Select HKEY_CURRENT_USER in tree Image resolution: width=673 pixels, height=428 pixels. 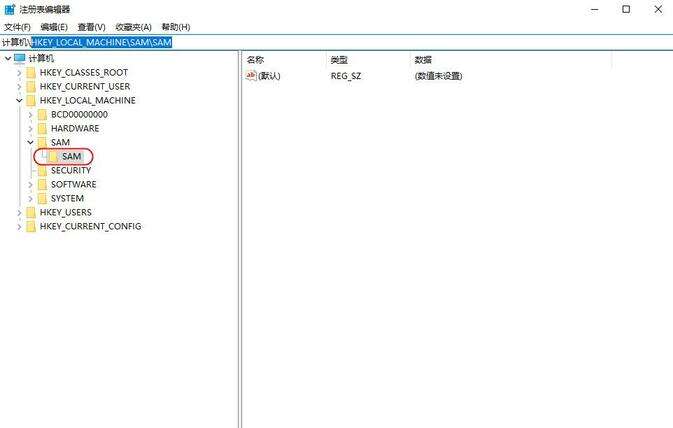coord(85,87)
